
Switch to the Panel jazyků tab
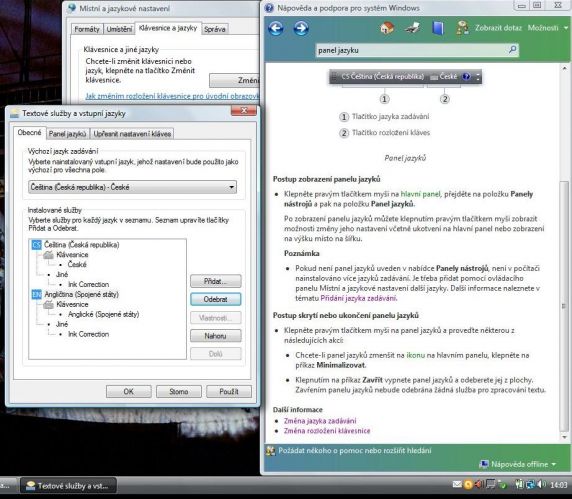click(x=67, y=134)
